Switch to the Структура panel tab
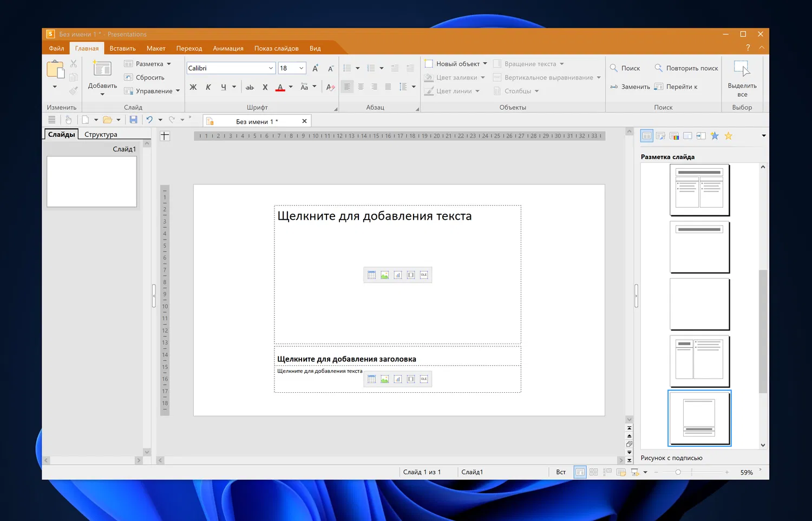This screenshot has height=521, width=812. tap(101, 134)
